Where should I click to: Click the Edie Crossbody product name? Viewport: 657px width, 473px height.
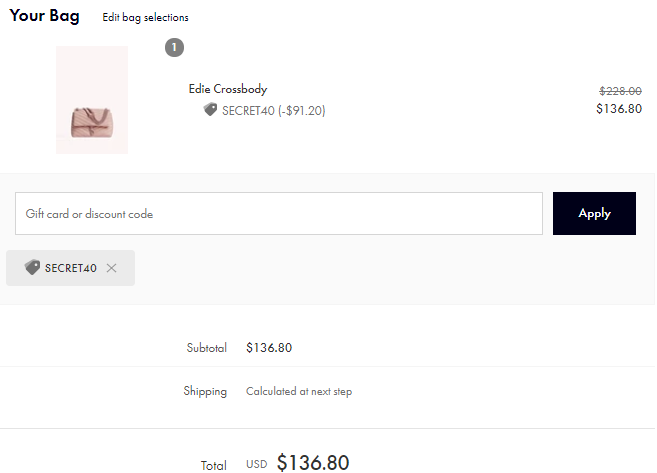click(x=228, y=89)
